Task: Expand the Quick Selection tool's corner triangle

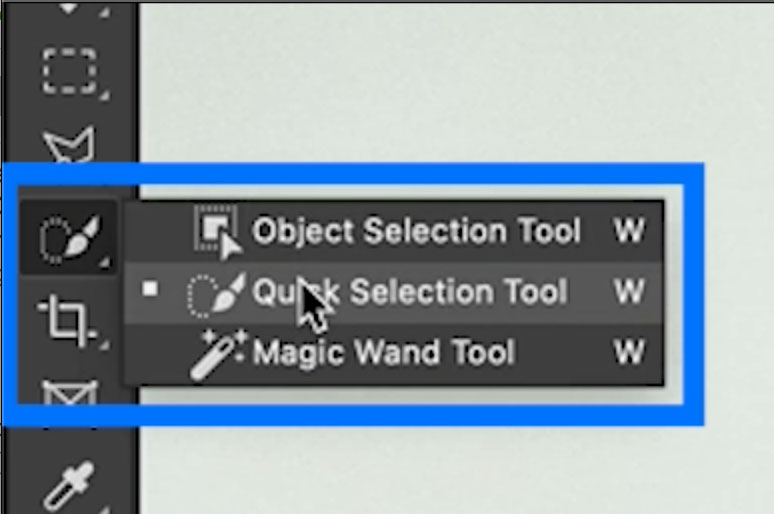Action: click(x=105, y=264)
